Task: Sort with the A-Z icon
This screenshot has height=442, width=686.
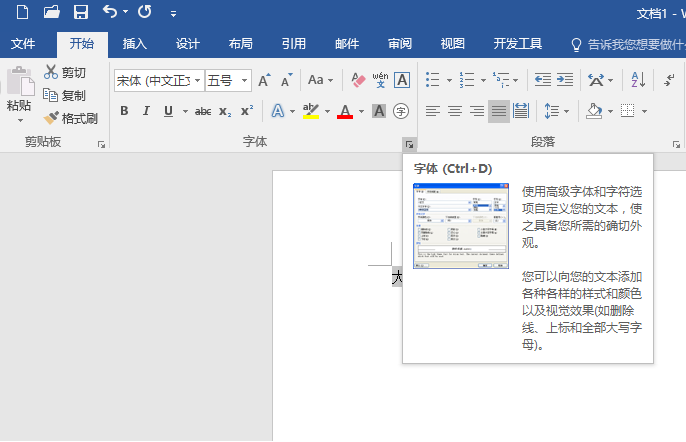Action: pyautogui.click(x=638, y=80)
